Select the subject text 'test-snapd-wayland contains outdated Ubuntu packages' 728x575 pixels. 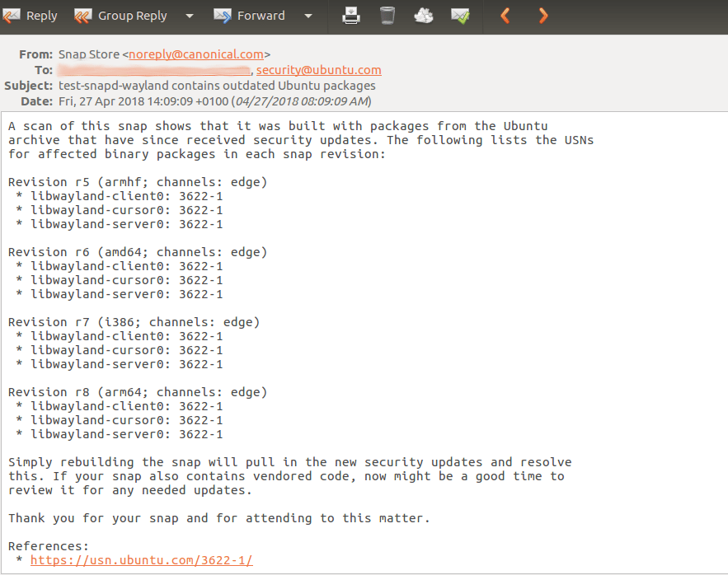pyautogui.click(x=217, y=86)
